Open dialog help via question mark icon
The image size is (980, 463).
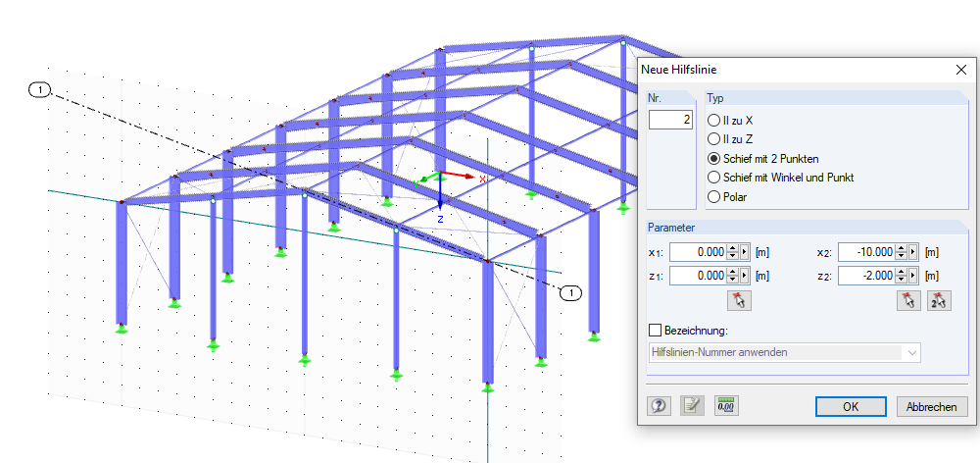[659, 406]
